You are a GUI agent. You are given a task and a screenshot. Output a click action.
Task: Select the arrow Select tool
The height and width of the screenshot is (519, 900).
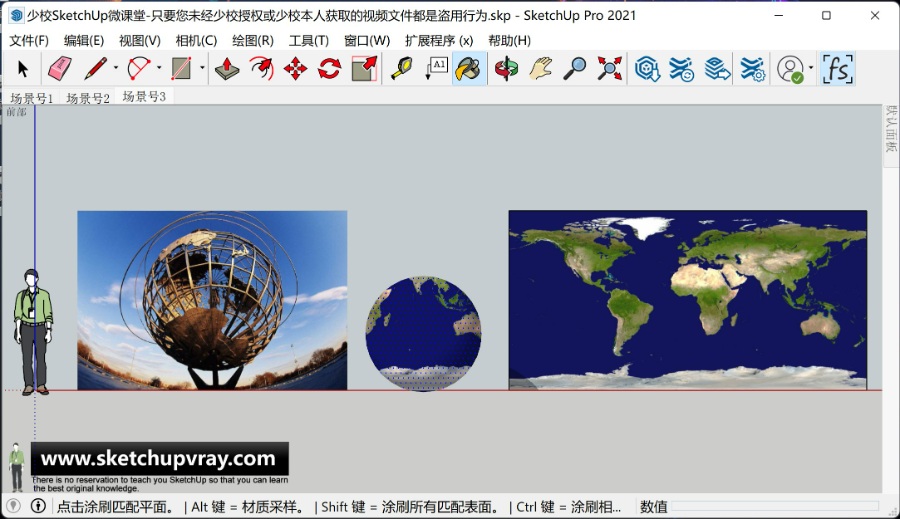(x=23, y=69)
